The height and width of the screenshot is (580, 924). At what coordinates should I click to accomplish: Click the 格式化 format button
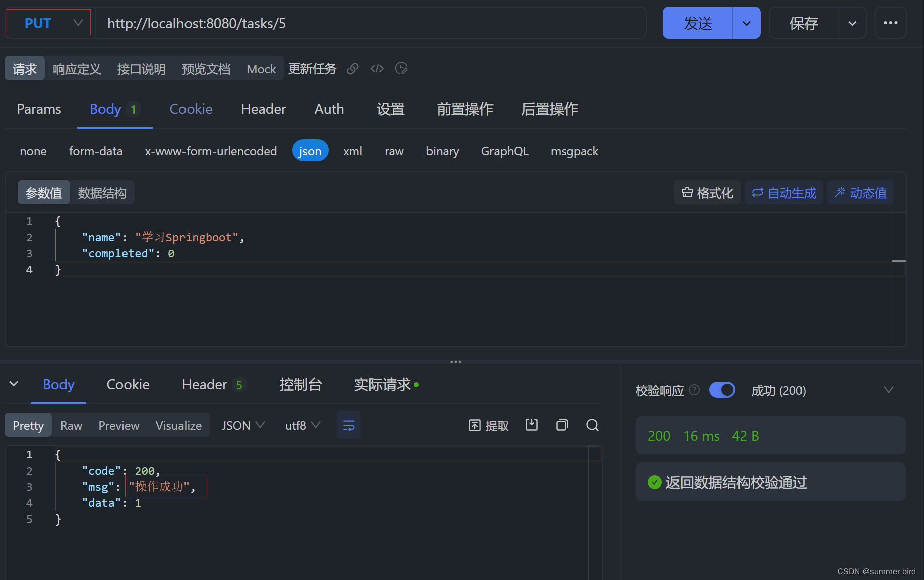pos(707,193)
